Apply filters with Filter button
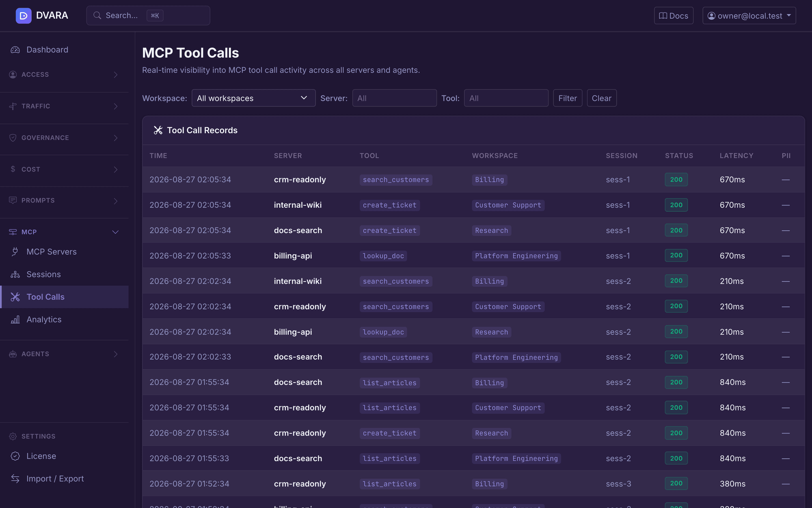This screenshot has width=812, height=508. (568, 98)
